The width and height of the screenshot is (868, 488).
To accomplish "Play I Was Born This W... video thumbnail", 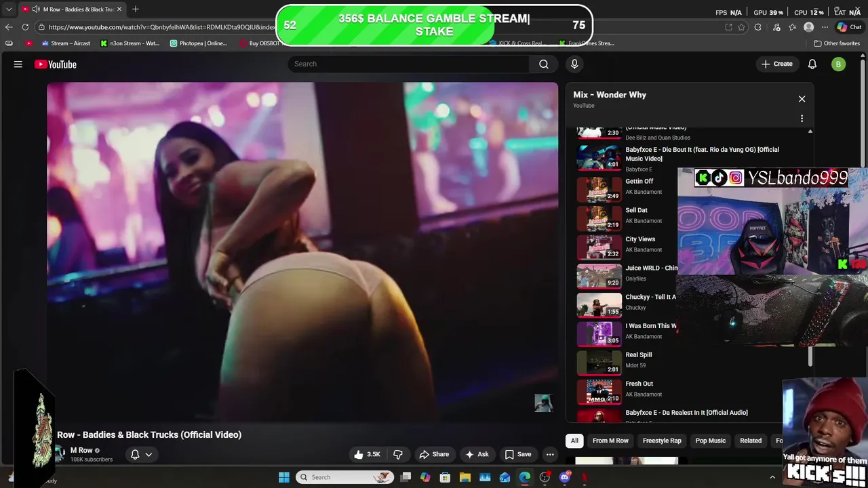I will tap(599, 334).
